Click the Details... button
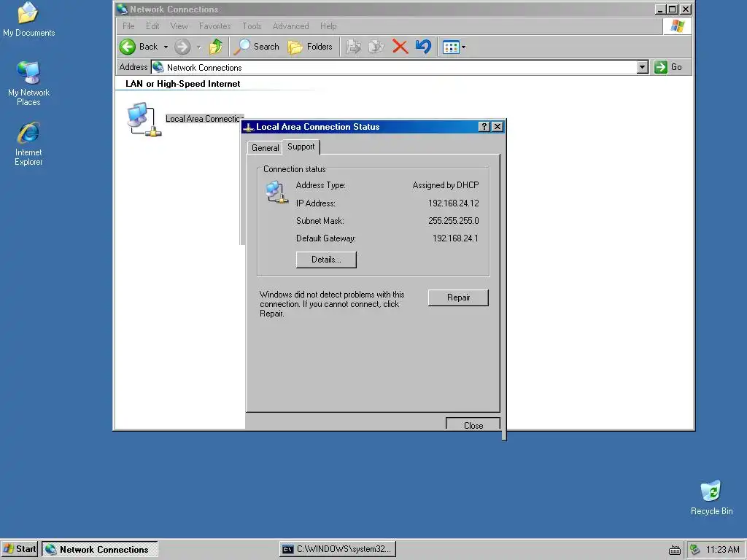The height and width of the screenshot is (560, 747). coord(326,260)
